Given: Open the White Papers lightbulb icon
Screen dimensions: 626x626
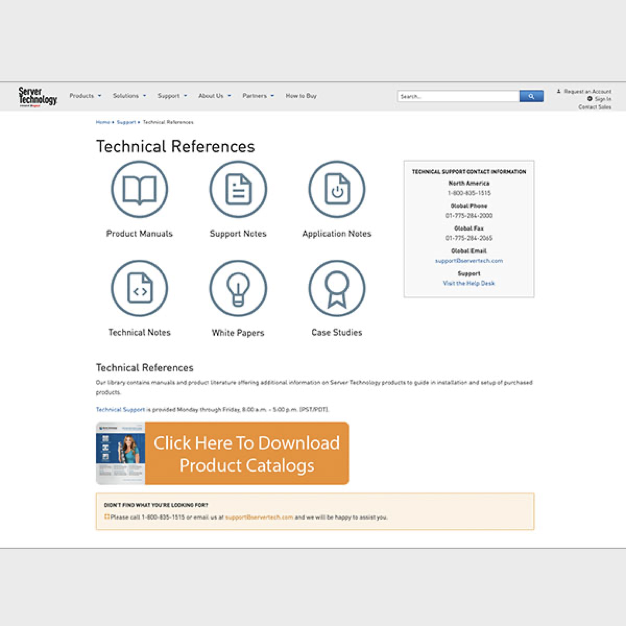Looking at the screenshot, I should click(238, 288).
